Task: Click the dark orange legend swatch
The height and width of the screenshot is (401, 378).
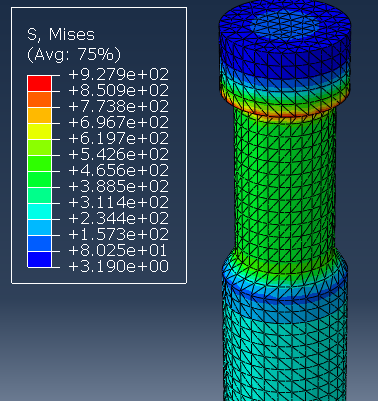Action: tap(39, 100)
